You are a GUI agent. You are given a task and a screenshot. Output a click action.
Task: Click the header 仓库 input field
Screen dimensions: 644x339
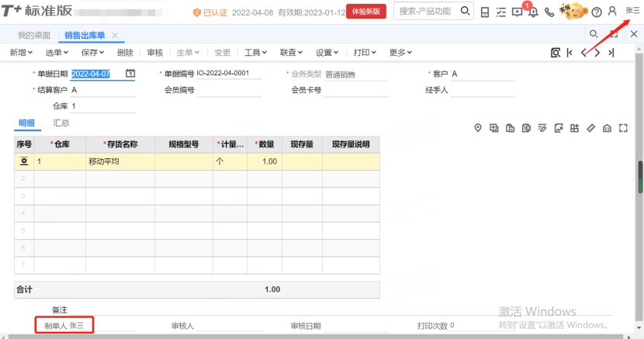[x=102, y=106]
